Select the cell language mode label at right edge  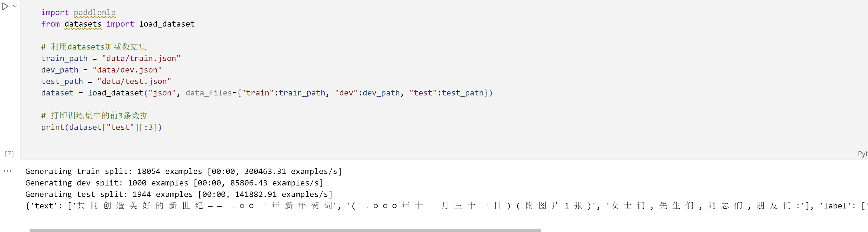point(863,154)
